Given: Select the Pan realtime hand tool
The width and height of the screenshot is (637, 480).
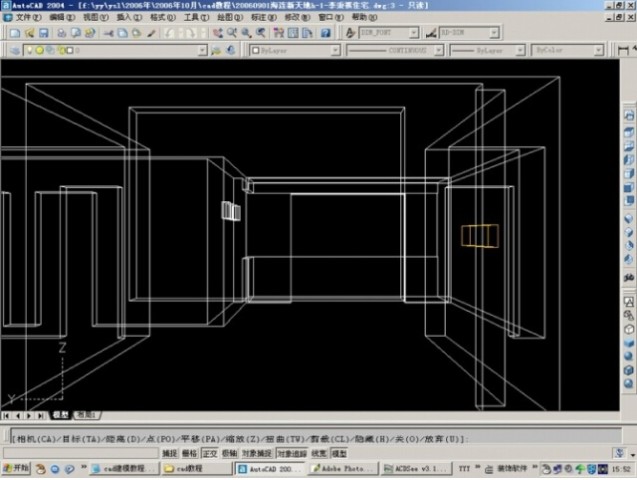Looking at the screenshot, I should (215, 33).
